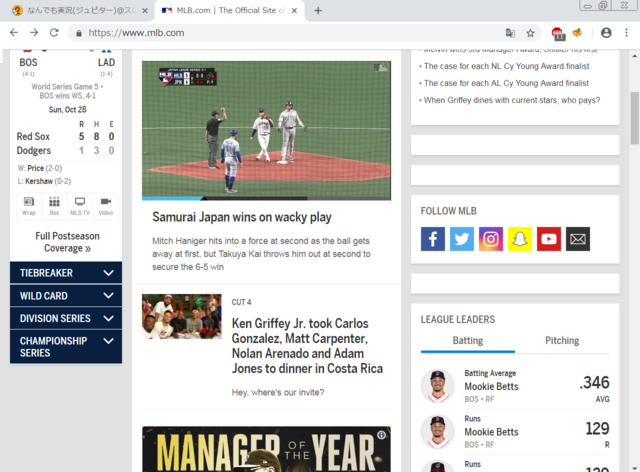
Task: Open the orange extension icon in toolbar
Action: [x=577, y=33]
